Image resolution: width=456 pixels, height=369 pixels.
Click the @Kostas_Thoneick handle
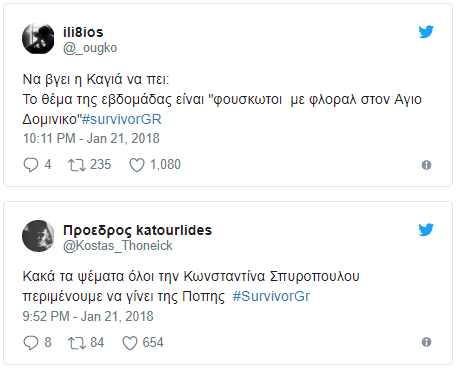[118, 246]
